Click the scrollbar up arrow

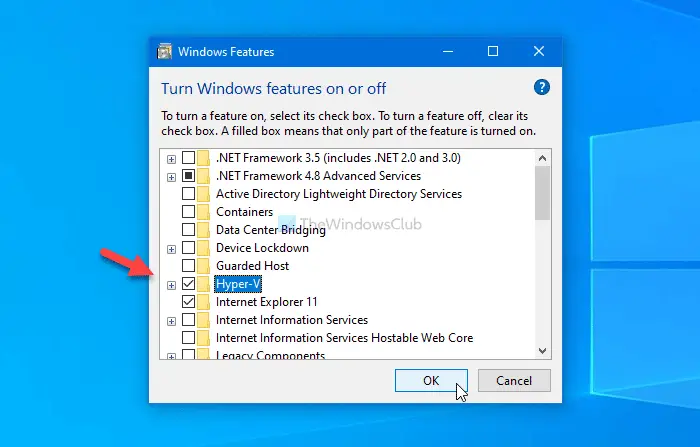pyautogui.click(x=542, y=158)
